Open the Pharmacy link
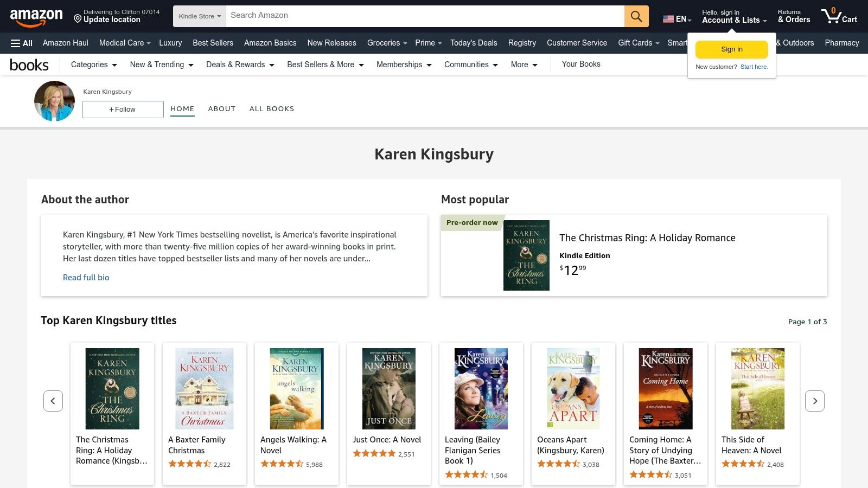This screenshot has width=868, height=488. pyautogui.click(x=842, y=43)
